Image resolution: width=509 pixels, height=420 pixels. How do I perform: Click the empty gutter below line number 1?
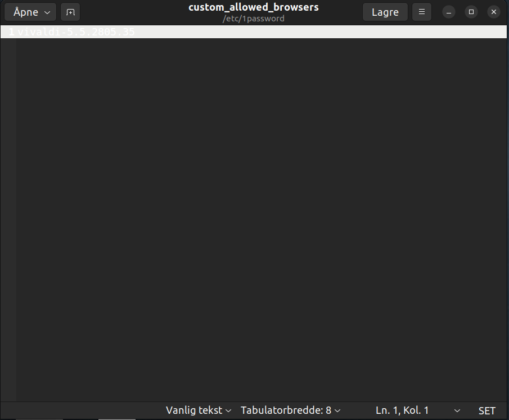[x=8, y=214]
